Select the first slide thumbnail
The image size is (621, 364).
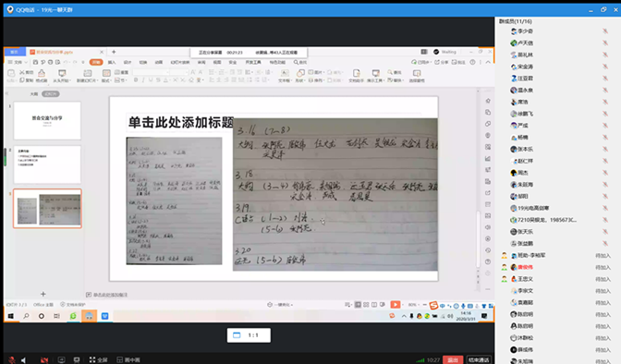tap(47, 120)
